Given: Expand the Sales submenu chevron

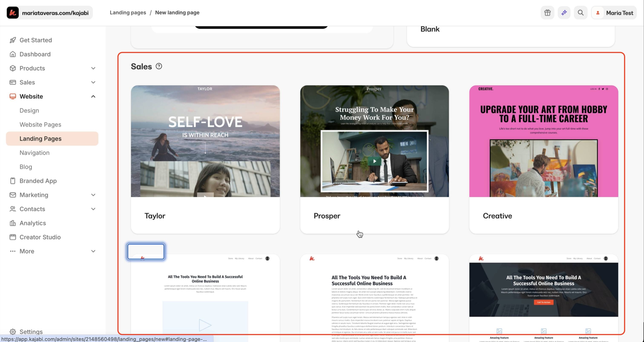Looking at the screenshot, I should (93, 82).
